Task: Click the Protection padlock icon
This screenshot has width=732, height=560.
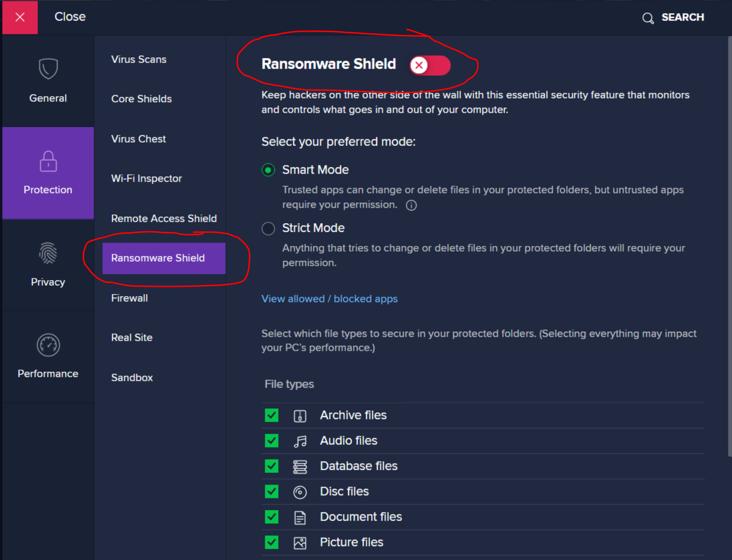Action: (48, 161)
